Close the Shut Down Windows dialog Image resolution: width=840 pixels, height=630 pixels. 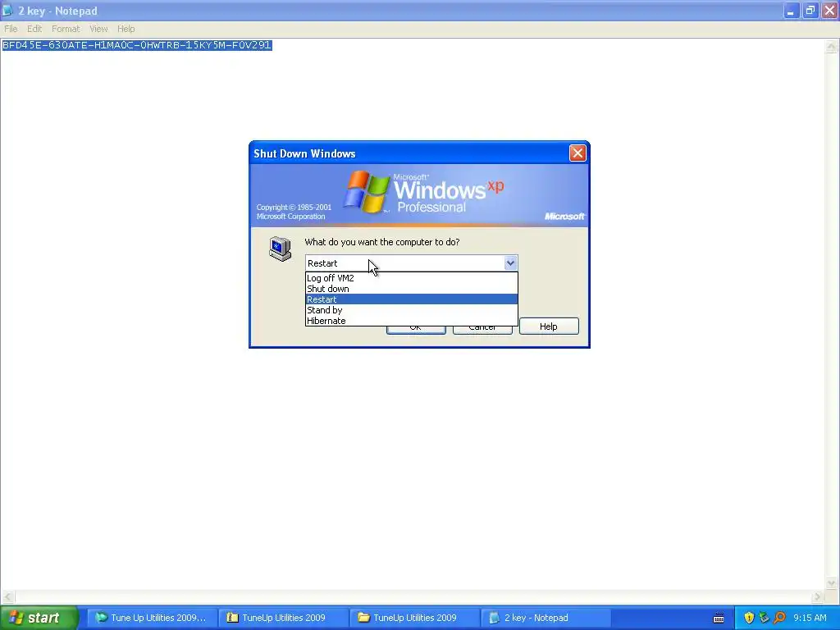click(577, 153)
